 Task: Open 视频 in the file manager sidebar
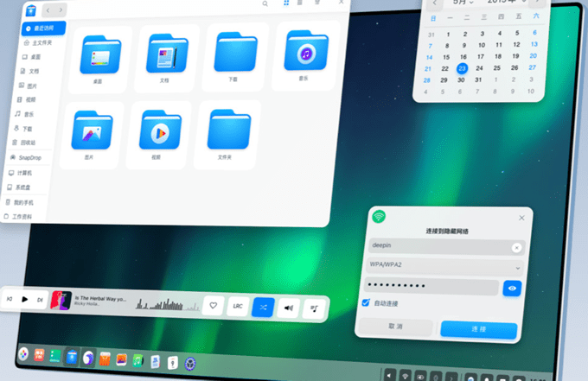pyautogui.click(x=26, y=99)
